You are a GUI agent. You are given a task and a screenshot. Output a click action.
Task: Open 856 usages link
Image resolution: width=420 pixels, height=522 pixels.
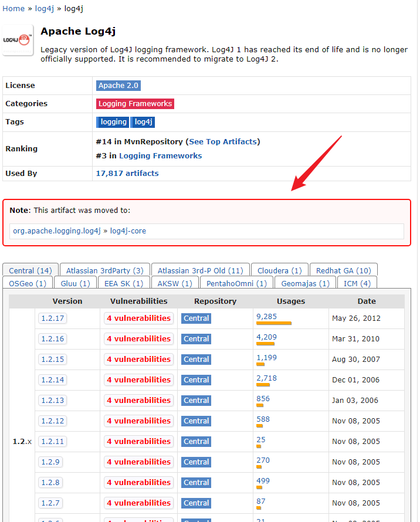pyautogui.click(x=263, y=399)
